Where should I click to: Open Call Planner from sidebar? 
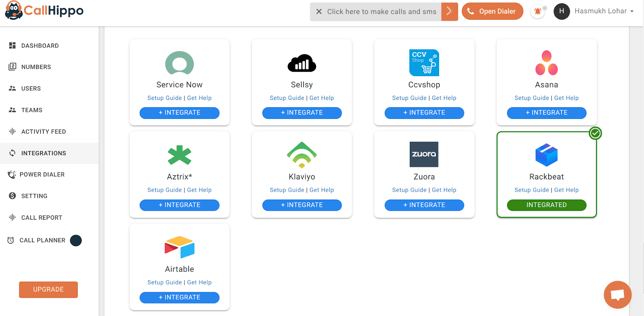point(49,240)
